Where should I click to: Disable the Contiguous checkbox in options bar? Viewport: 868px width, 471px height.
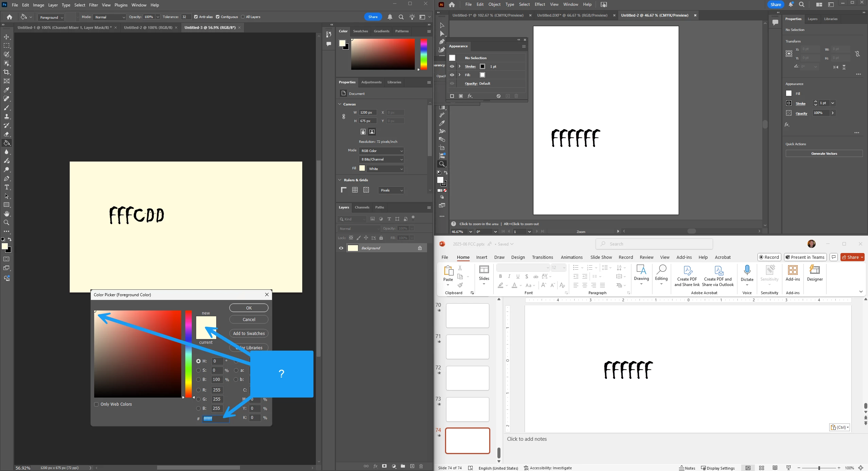click(x=218, y=17)
